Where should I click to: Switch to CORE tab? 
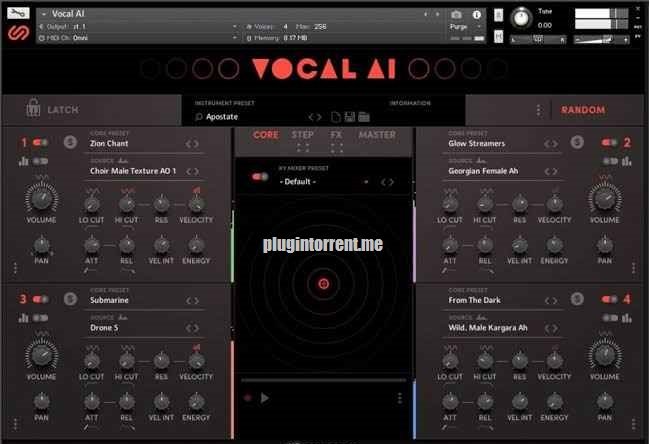pos(266,135)
